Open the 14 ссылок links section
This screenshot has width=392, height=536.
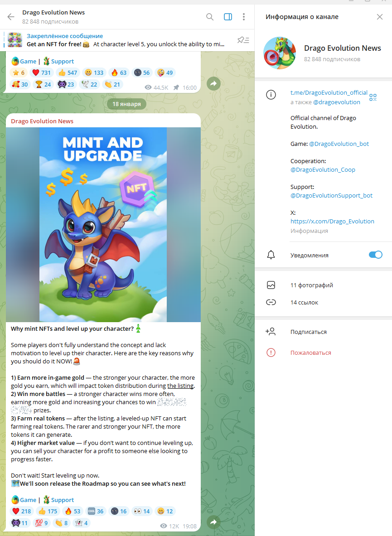tap(323, 302)
